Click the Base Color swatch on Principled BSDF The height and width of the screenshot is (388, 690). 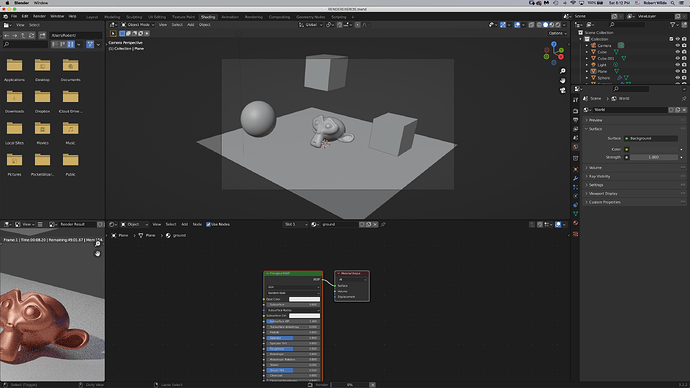click(305, 299)
